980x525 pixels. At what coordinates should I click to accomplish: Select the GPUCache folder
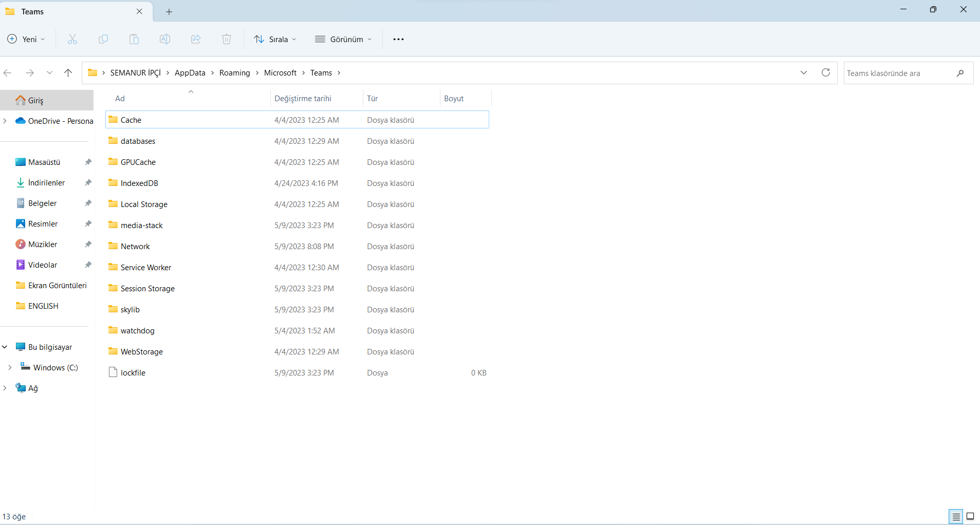[297, 162]
